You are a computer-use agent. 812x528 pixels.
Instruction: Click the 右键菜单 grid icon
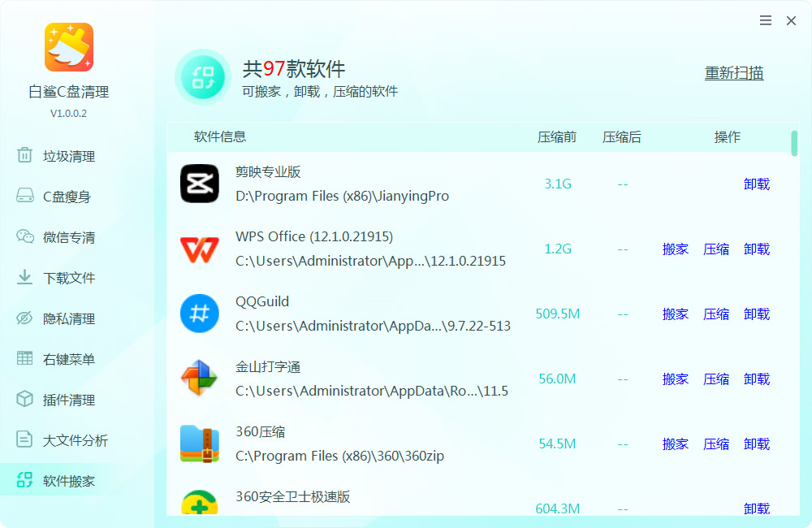click(24, 358)
